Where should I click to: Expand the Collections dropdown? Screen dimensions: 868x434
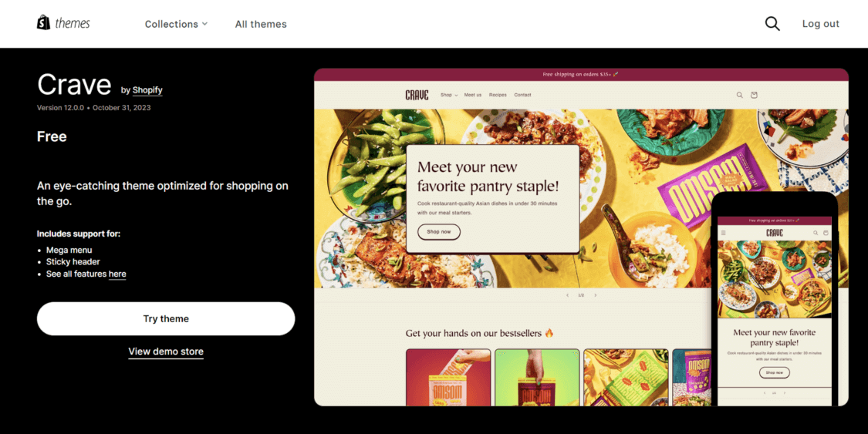coord(176,24)
